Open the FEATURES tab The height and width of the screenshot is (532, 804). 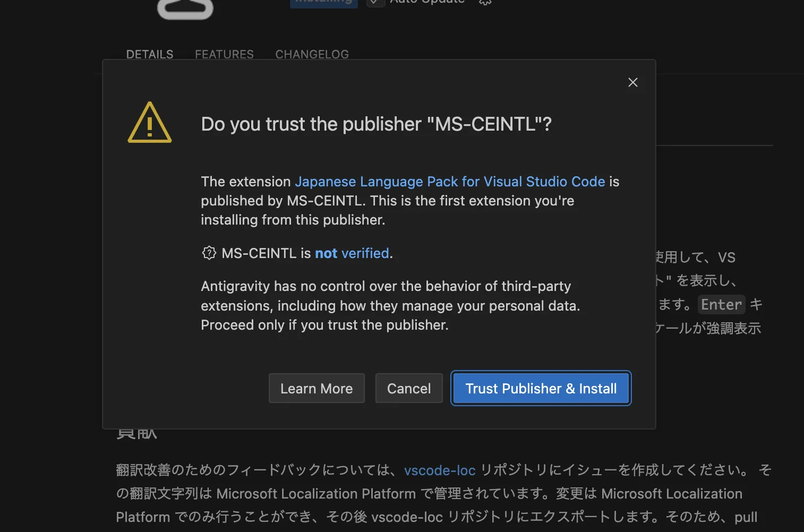[224, 54]
